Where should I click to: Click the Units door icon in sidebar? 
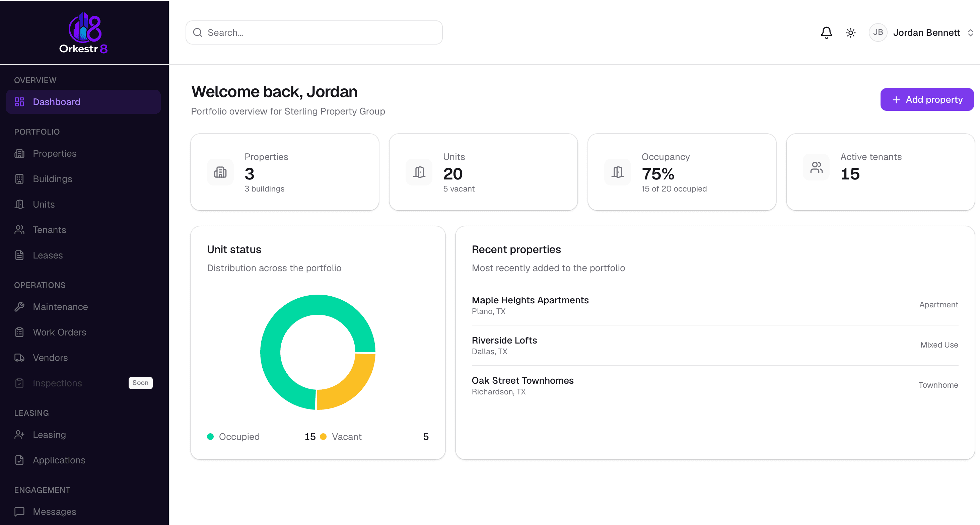[19, 204]
